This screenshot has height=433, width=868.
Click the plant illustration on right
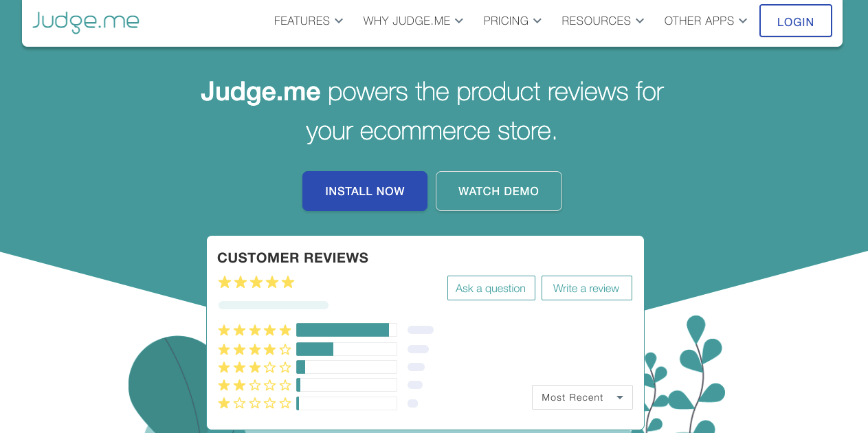pyautogui.click(x=685, y=375)
